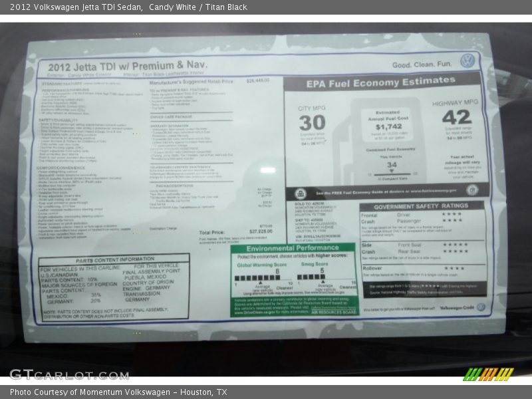Image resolution: width=532 pixels, height=399 pixels.
Task: Click the combined fuel economy comparison scale
Action: click(392, 174)
